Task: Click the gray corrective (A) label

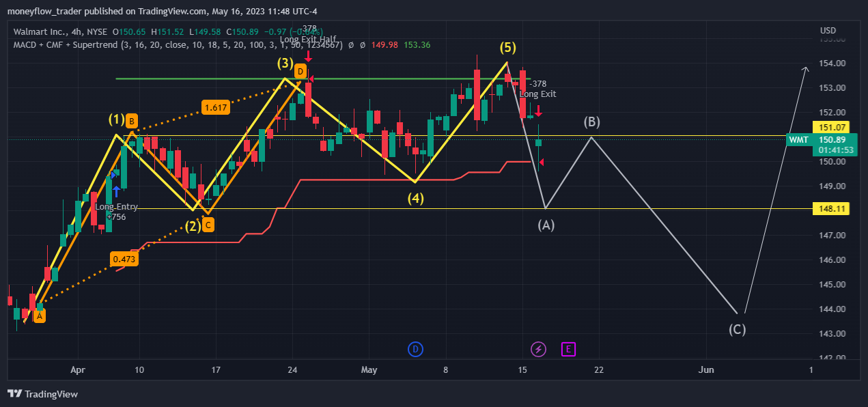Action: coord(546,225)
